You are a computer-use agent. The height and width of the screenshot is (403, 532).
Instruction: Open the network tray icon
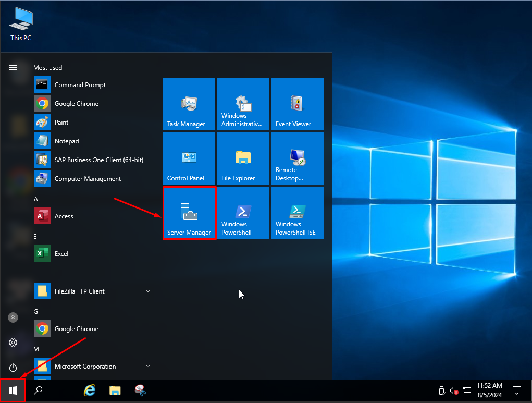[467, 391]
